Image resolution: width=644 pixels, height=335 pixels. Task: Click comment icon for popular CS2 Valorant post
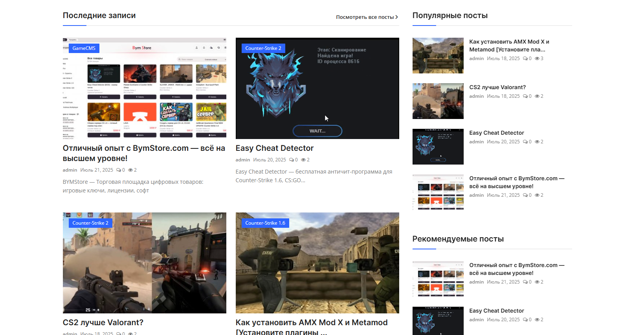(x=525, y=96)
